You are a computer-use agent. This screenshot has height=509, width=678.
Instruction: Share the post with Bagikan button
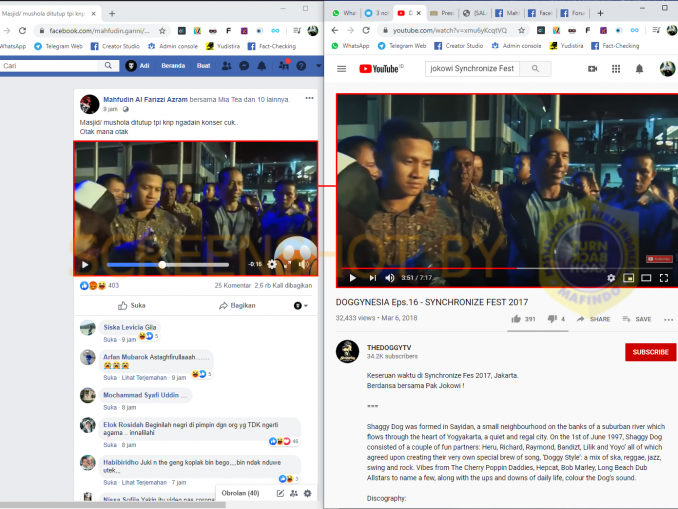tap(237, 305)
